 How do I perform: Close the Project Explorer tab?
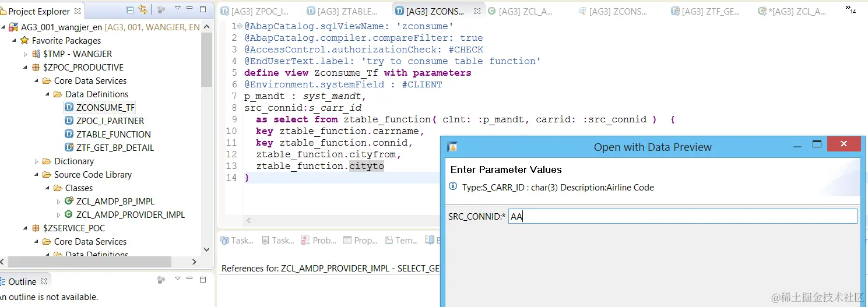coord(78,11)
